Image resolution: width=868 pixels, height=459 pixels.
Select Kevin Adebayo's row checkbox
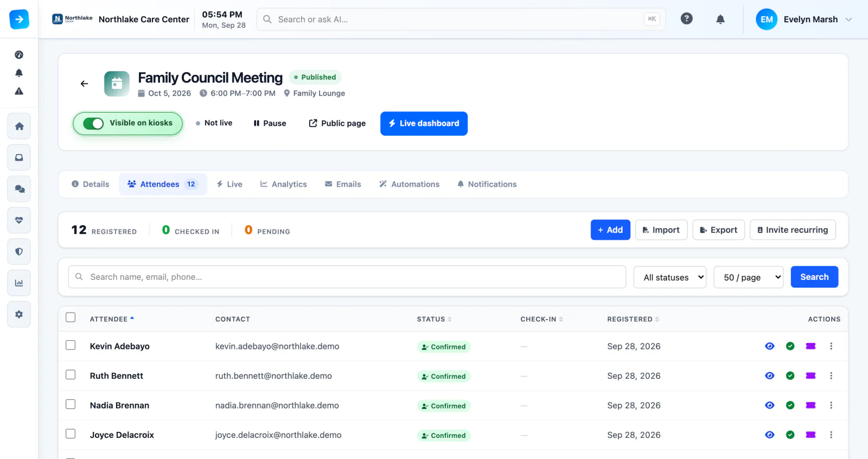pyautogui.click(x=71, y=345)
